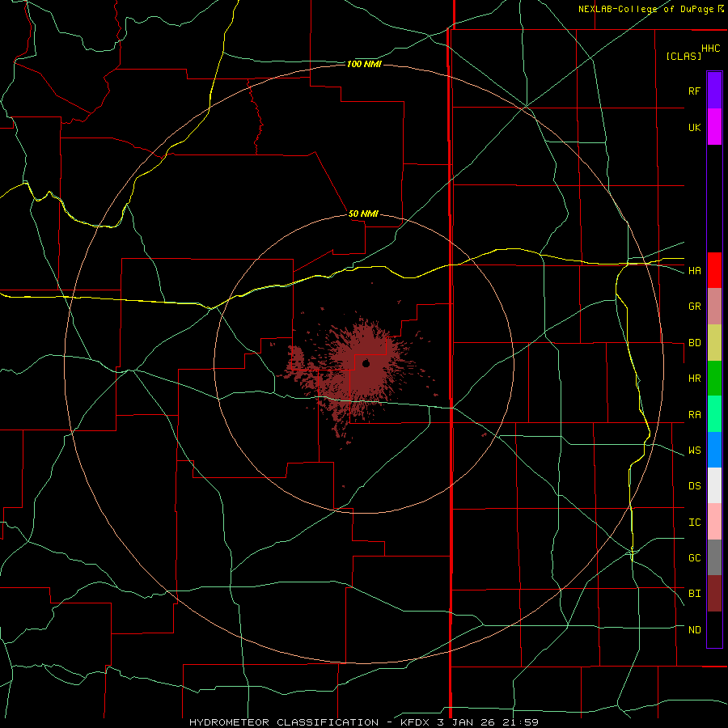
Task: Click the ND black legend swatch
Action: 714,629
